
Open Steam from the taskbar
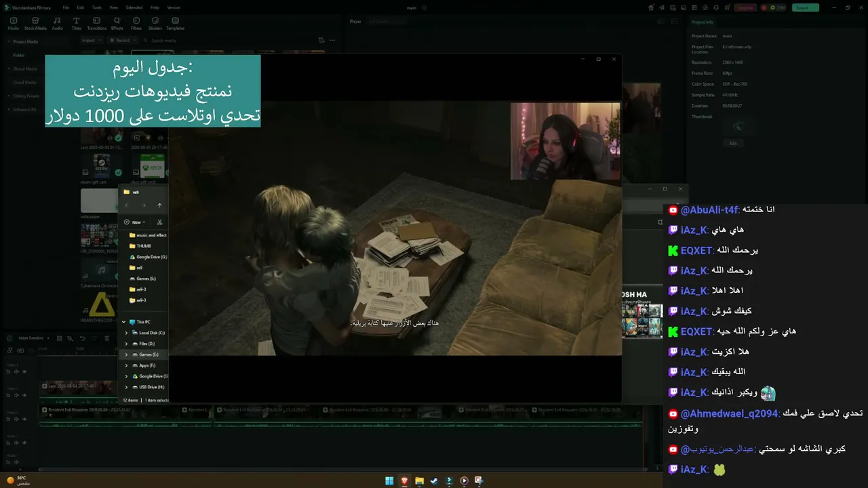(x=434, y=481)
